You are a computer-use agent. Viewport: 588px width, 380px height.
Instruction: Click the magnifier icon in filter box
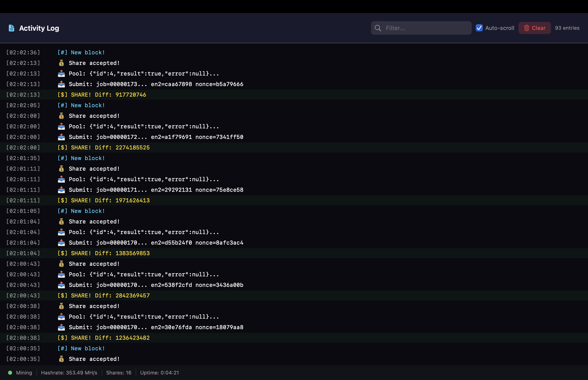[378, 28]
